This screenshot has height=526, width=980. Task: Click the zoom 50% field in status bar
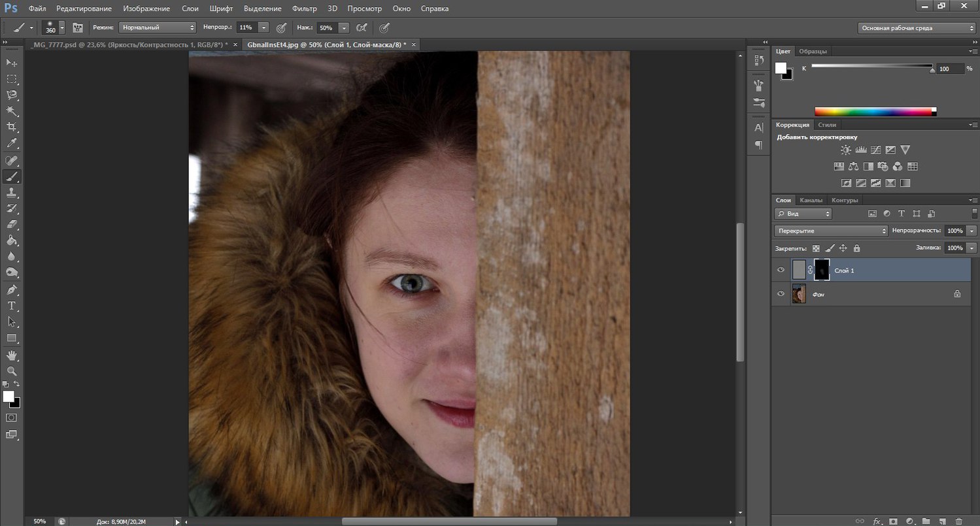40,521
